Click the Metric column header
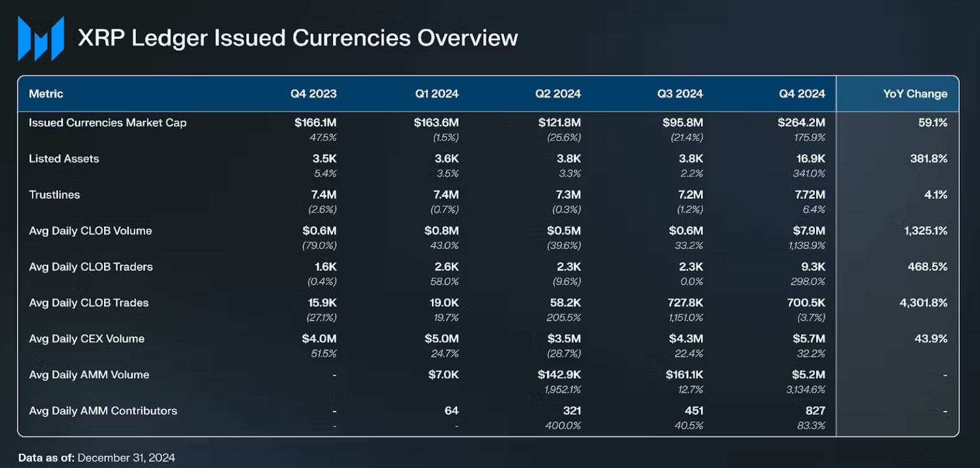Image resolution: width=980 pixels, height=468 pixels. (x=46, y=94)
